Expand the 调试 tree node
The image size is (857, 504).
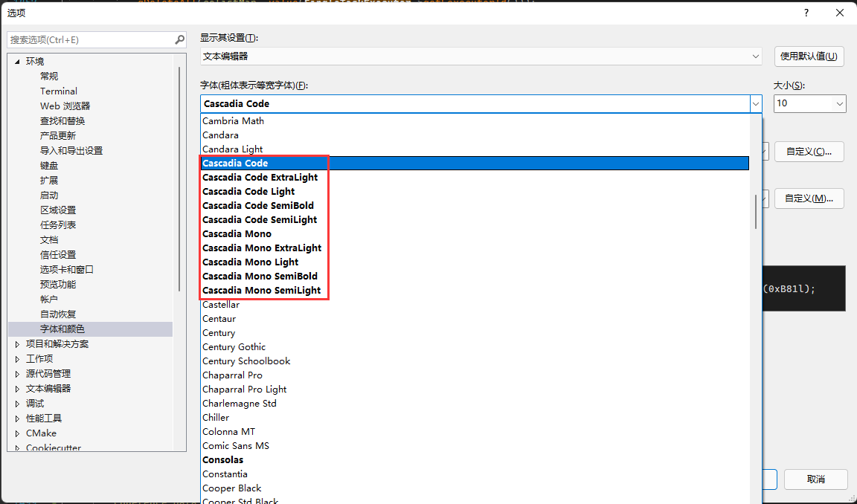click(x=16, y=403)
